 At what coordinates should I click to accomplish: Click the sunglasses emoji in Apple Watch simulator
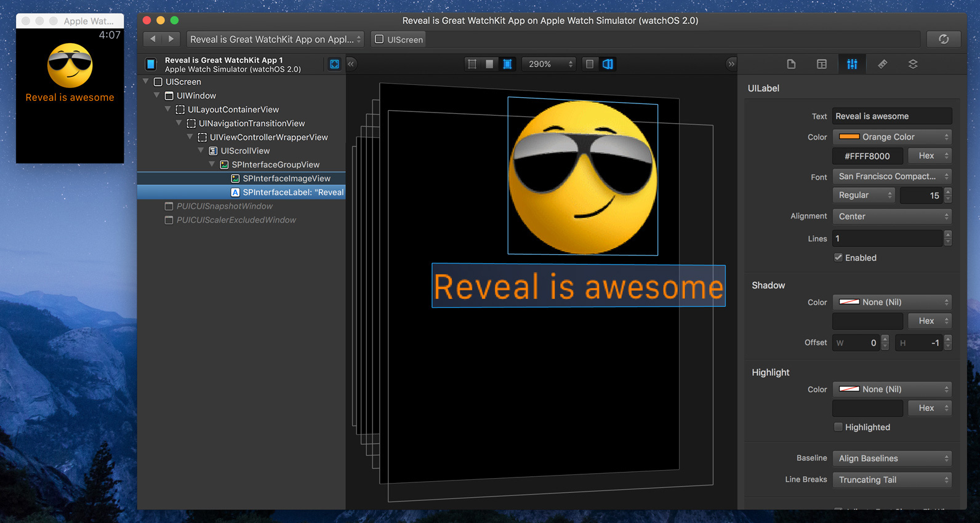click(70, 65)
